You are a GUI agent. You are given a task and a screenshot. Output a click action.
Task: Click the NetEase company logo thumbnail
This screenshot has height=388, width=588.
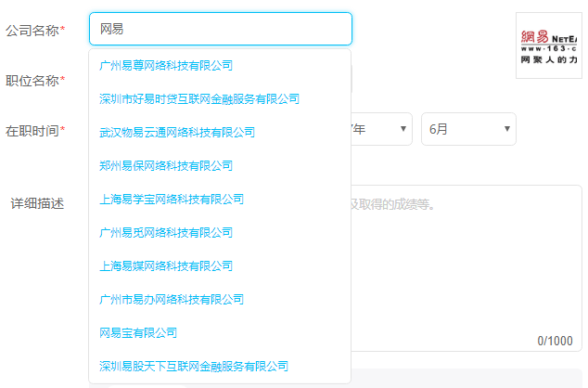pyautogui.click(x=549, y=45)
